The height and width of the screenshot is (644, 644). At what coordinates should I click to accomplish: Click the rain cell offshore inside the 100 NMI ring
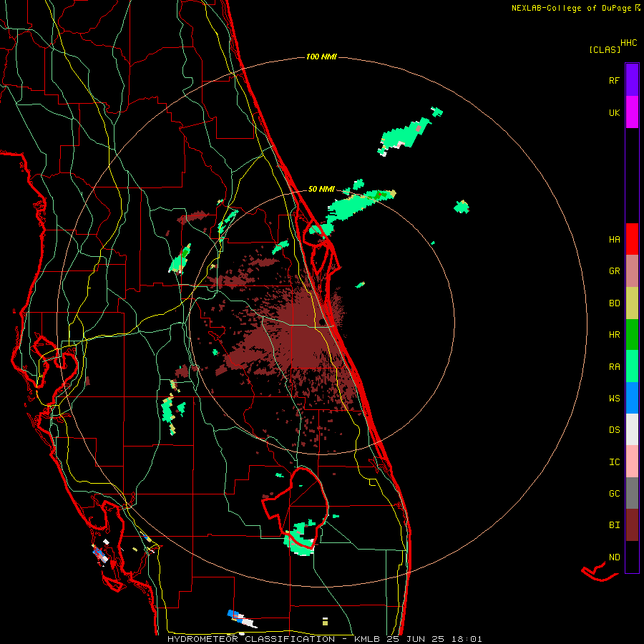point(404,135)
